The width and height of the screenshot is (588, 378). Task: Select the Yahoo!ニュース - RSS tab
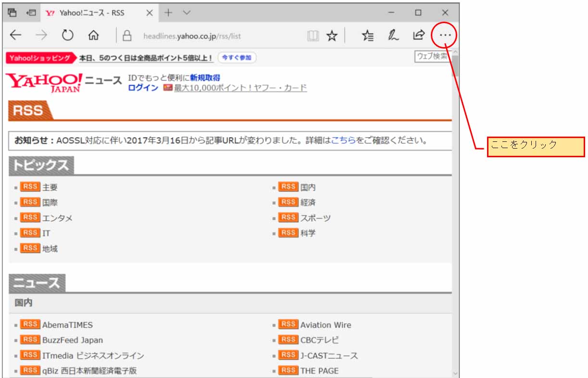[x=99, y=13]
